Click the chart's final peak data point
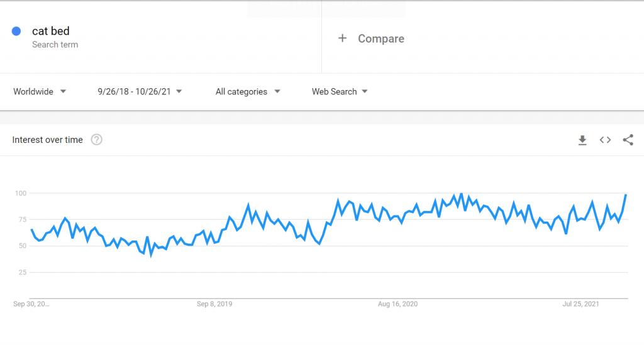Image resolution: width=644 pixels, height=345 pixels. [626, 195]
